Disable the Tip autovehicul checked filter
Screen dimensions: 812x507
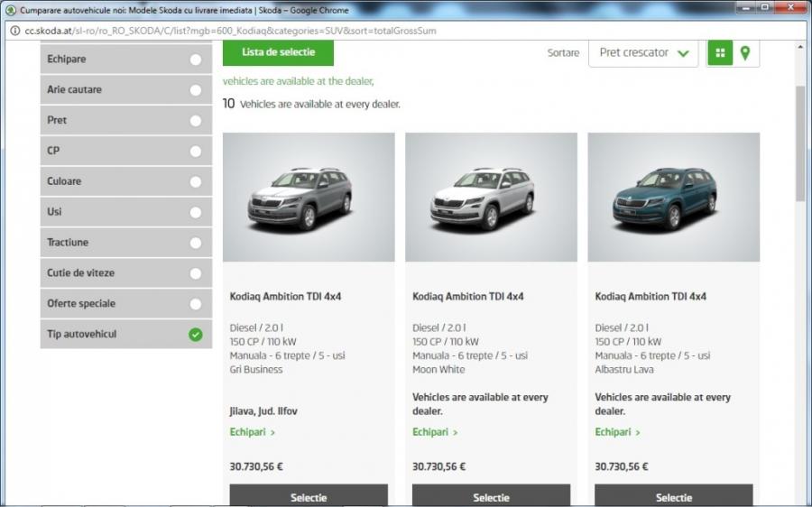tap(195, 335)
